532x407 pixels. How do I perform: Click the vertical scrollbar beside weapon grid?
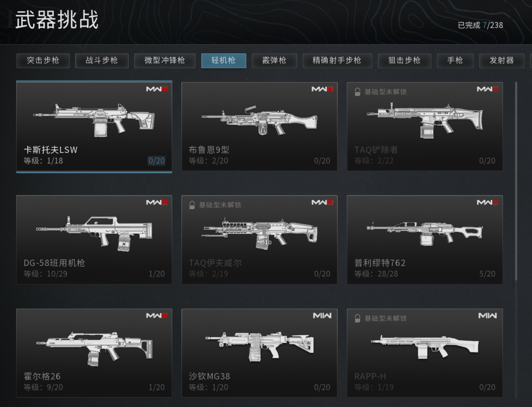[x=516, y=181]
